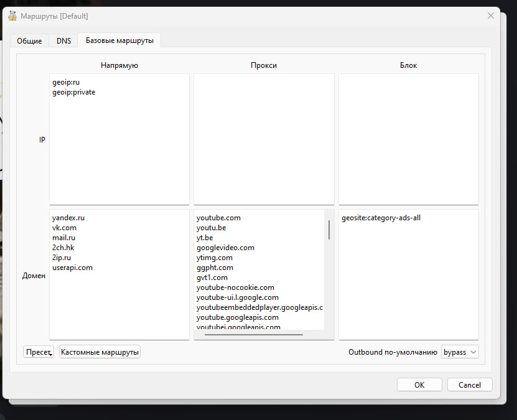
Task: Click the geosite:category-ads-all entry in Блок
Action: click(x=381, y=218)
